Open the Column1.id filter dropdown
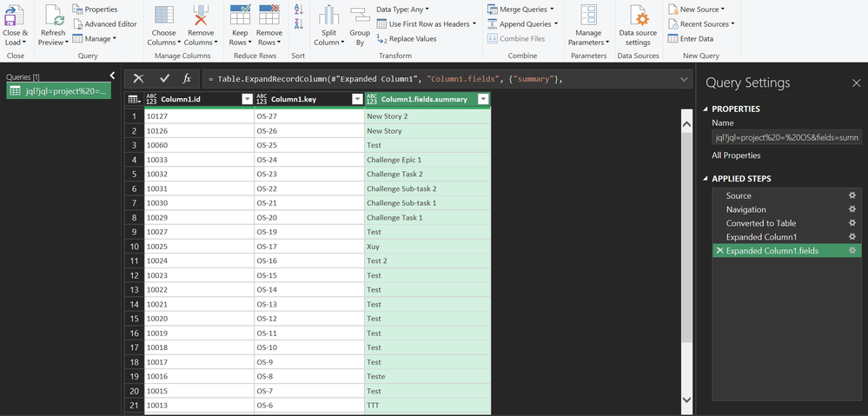The image size is (868, 416). click(247, 99)
